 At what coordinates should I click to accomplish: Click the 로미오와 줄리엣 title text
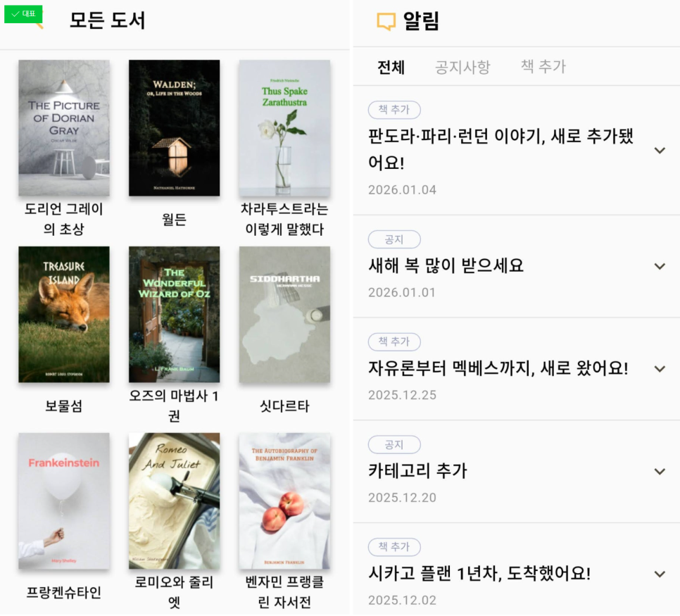(174, 592)
